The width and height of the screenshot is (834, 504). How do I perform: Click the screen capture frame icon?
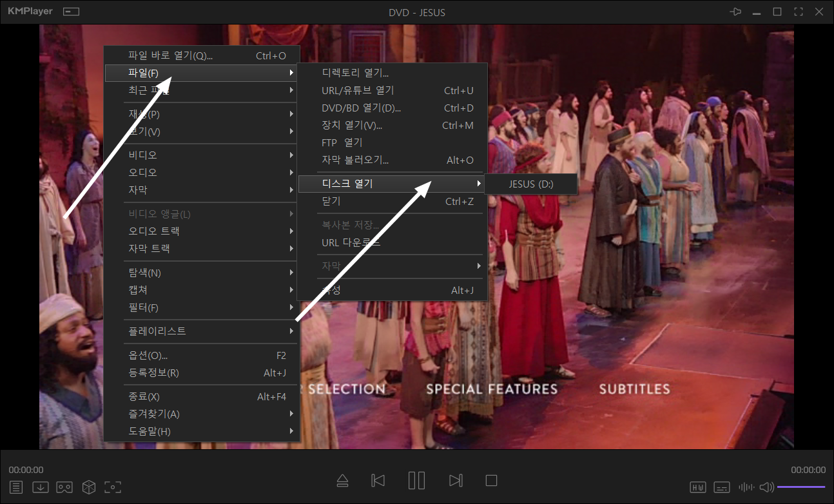coord(113,487)
